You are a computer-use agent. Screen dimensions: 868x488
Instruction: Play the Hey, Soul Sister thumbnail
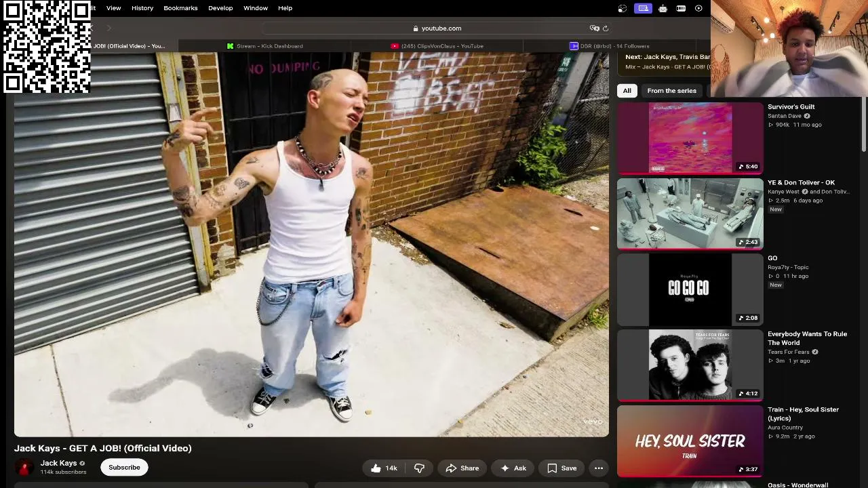coord(690,441)
